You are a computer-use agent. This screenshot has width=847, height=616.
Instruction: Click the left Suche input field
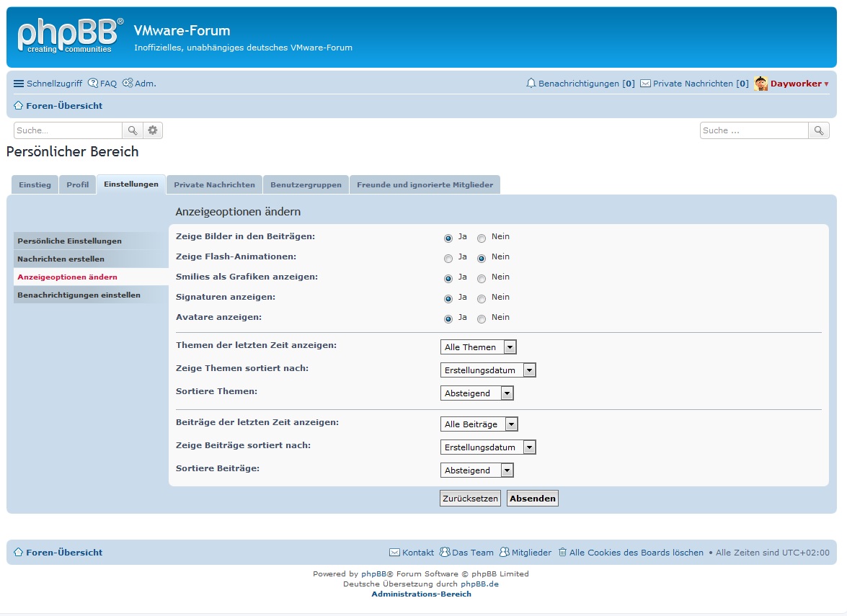pyautogui.click(x=68, y=130)
